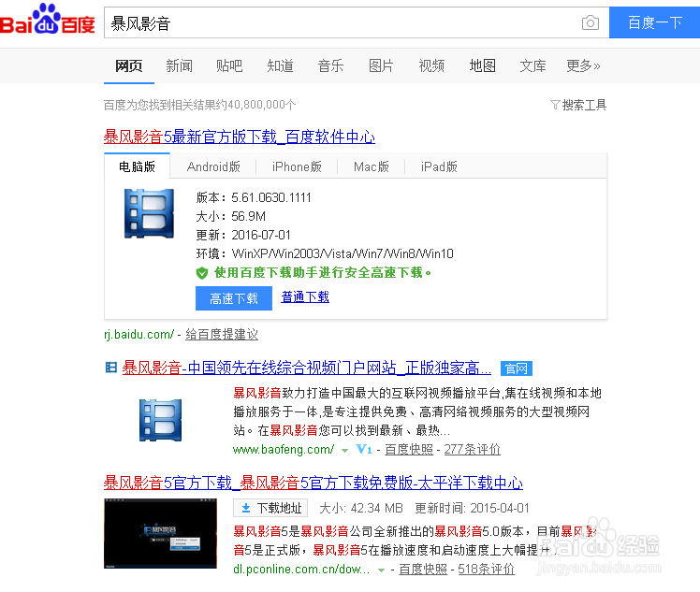Screen dimensions: 700x592
Task: Click the update date 2016-07-01
Action: click(261, 235)
